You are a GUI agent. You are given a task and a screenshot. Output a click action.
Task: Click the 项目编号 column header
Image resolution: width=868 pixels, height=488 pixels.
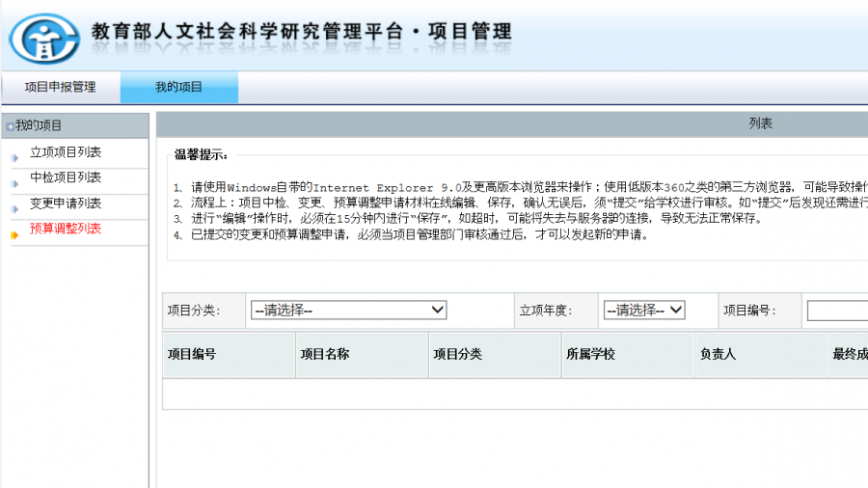tap(229, 355)
